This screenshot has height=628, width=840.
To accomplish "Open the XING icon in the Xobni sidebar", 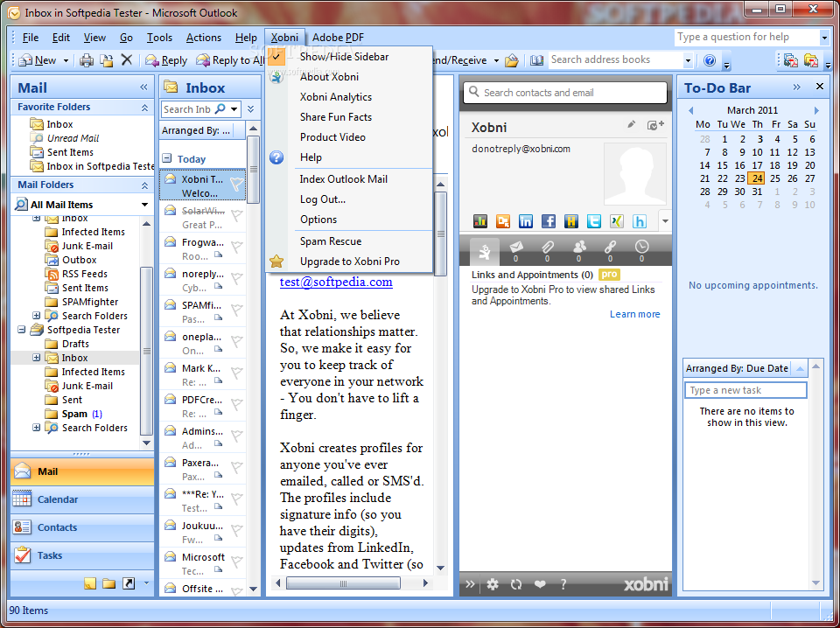I will [617, 220].
